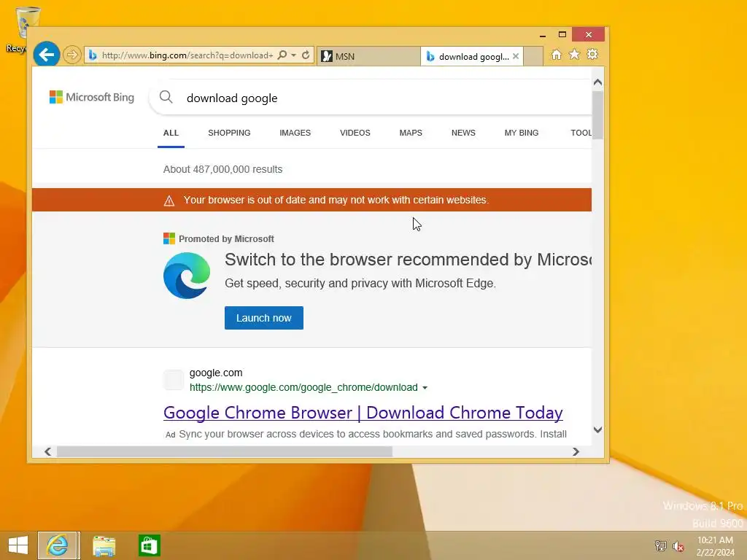This screenshot has height=560, width=747.
Task: Open the Windows Start button
Action: 18,545
